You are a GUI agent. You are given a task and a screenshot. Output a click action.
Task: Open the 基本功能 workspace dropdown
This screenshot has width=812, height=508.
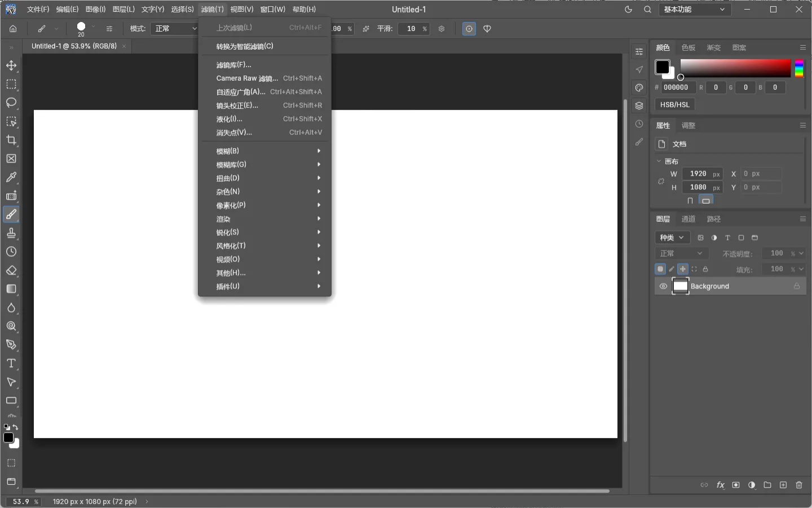(695, 10)
